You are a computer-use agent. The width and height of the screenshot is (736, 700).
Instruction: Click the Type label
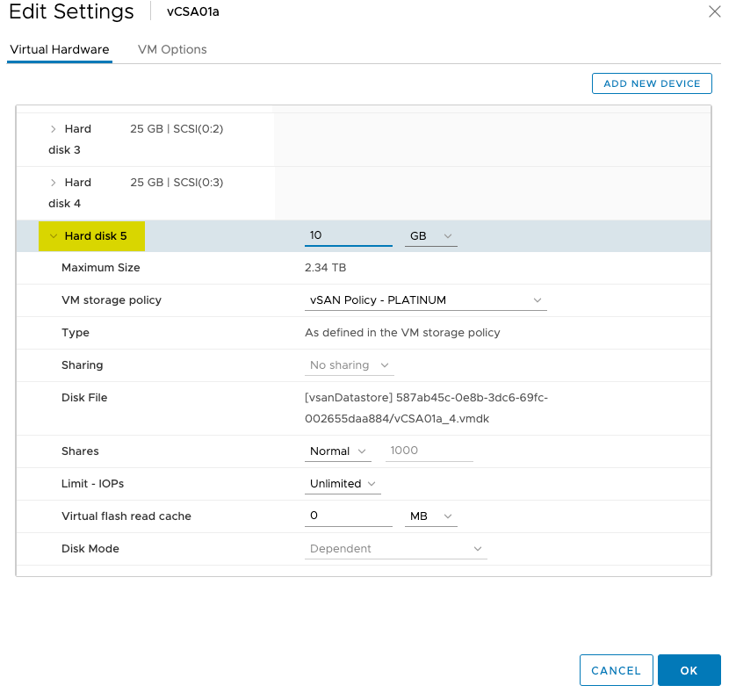click(x=76, y=333)
